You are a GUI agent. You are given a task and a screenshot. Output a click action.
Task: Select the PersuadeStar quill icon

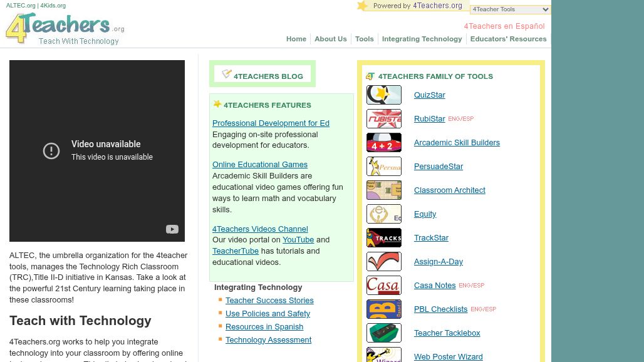(x=383, y=166)
